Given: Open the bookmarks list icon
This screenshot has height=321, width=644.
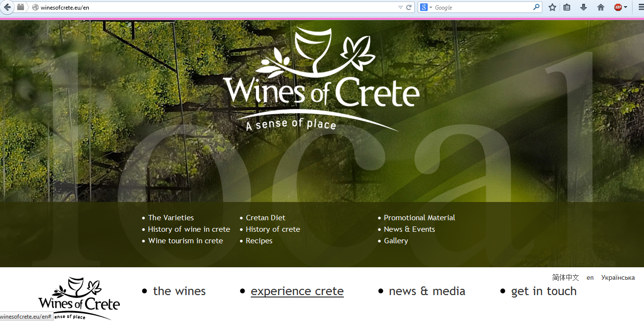Looking at the screenshot, I should click(567, 7).
